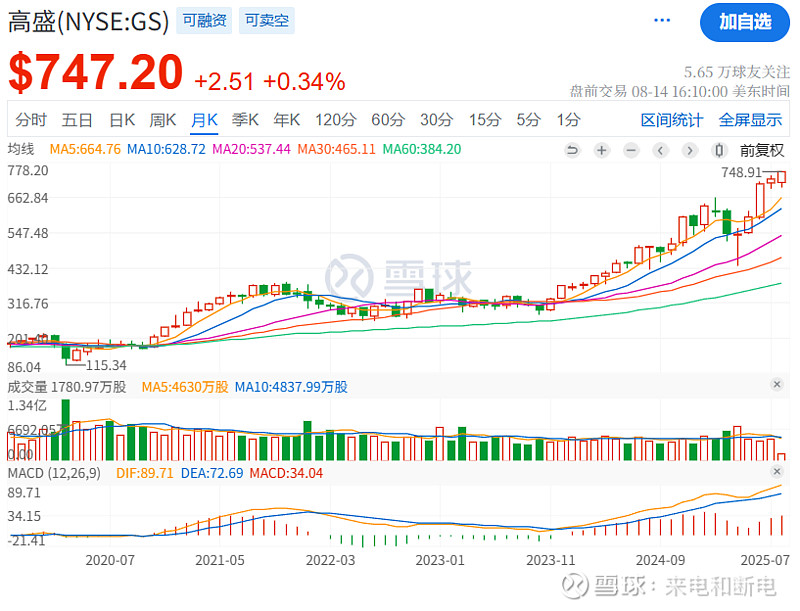800x611 pixels.
Task: Open the 前复权 adjustment dropdown
Action: pos(762,150)
